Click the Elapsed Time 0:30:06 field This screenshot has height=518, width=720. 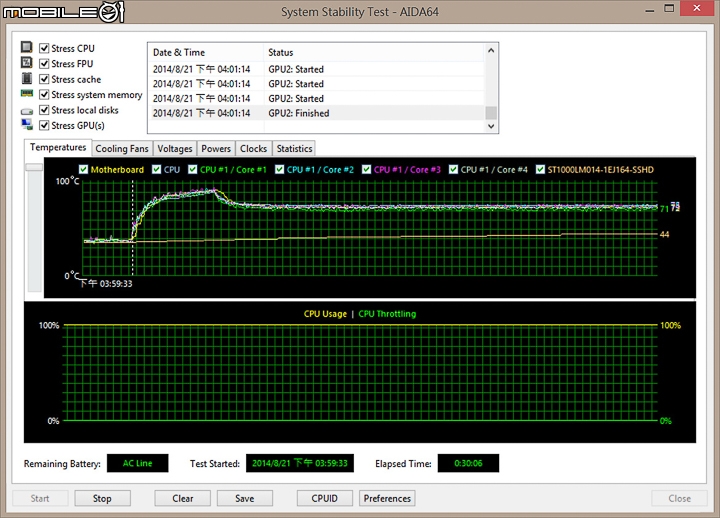pyautogui.click(x=468, y=463)
